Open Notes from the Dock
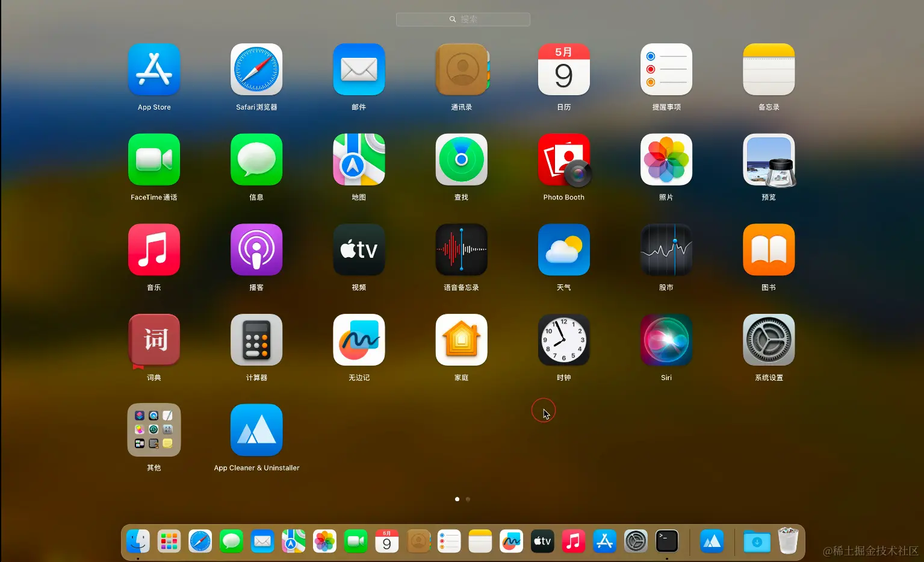The width and height of the screenshot is (924, 562). tap(480, 542)
